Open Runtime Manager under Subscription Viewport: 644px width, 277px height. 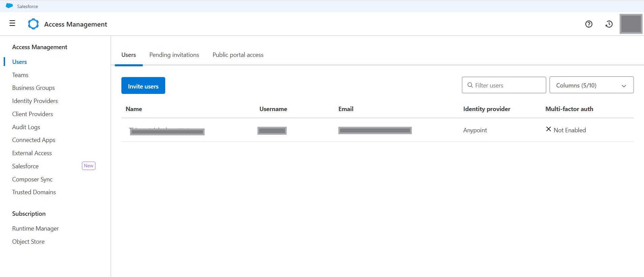click(35, 229)
